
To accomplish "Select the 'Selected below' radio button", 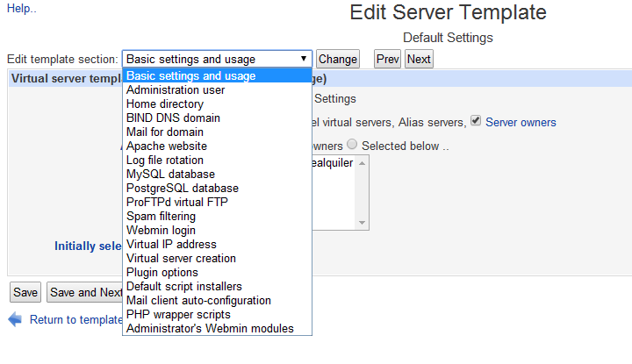I will [352, 146].
